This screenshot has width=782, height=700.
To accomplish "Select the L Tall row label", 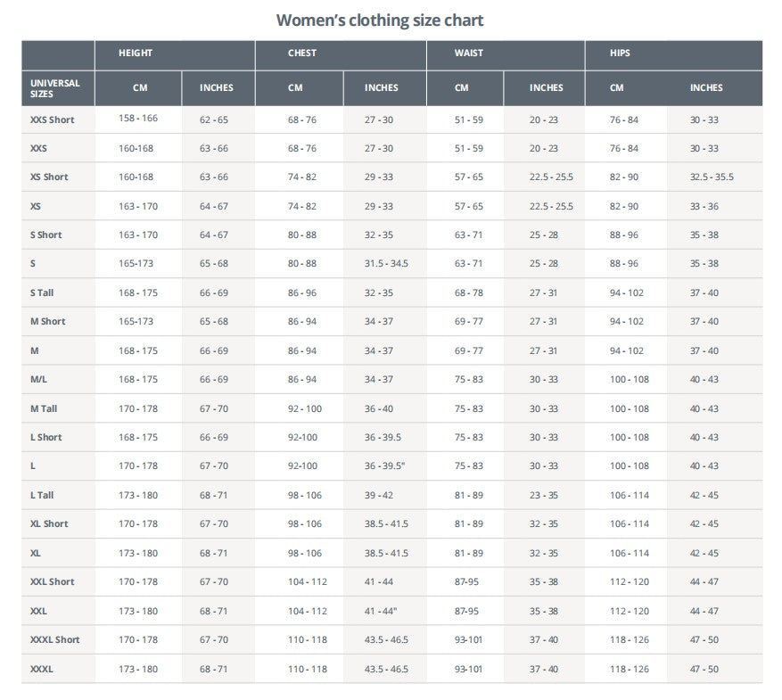I will [42, 495].
